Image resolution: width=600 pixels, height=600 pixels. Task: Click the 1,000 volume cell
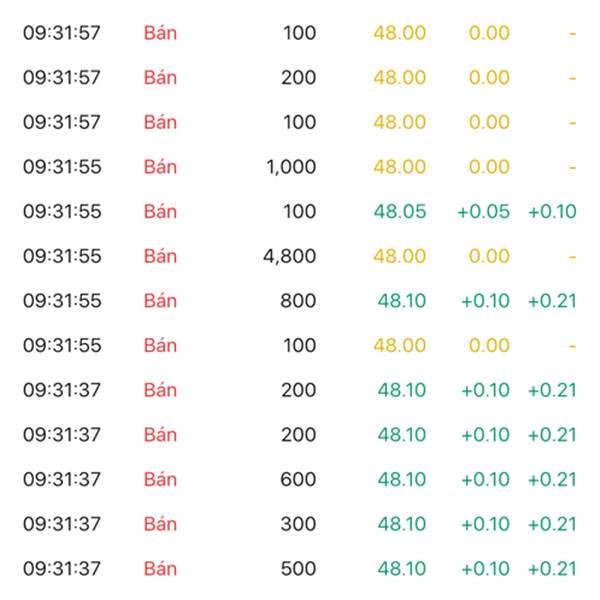[x=291, y=167]
